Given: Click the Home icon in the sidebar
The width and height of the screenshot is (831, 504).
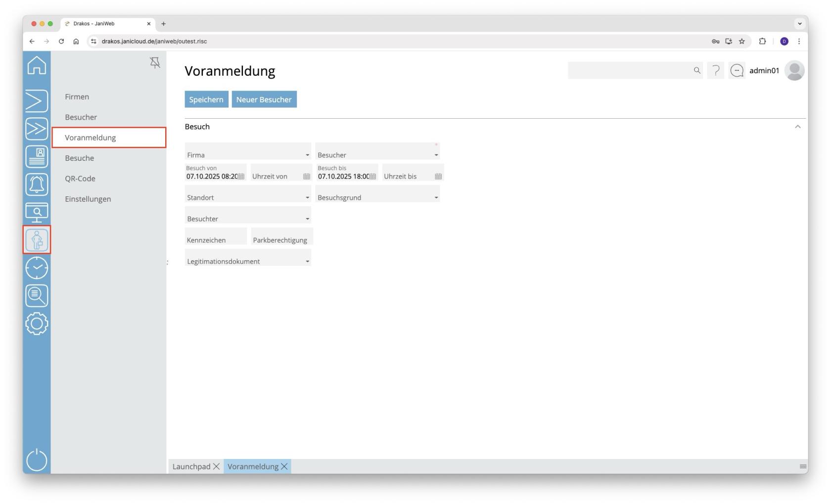Looking at the screenshot, I should pyautogui.click(x=37, y=65).
